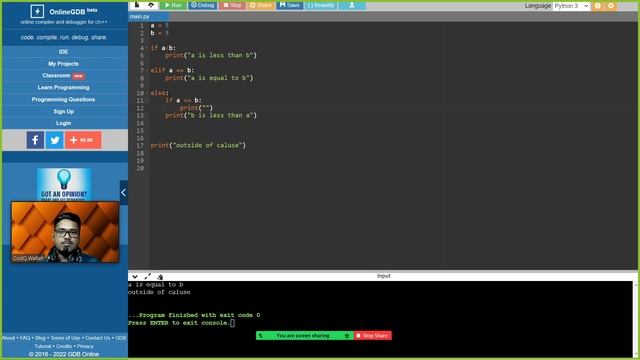Viewport: 640px width, 360px height.
Task: Click the OnlineGDB lightning logo icon
Action: click(37, 11)
